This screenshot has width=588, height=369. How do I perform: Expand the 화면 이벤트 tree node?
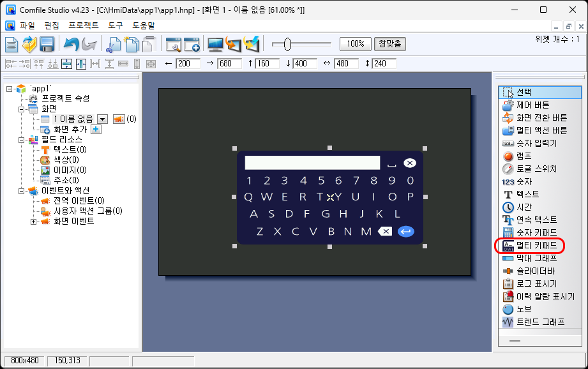[x=34, y=221]
